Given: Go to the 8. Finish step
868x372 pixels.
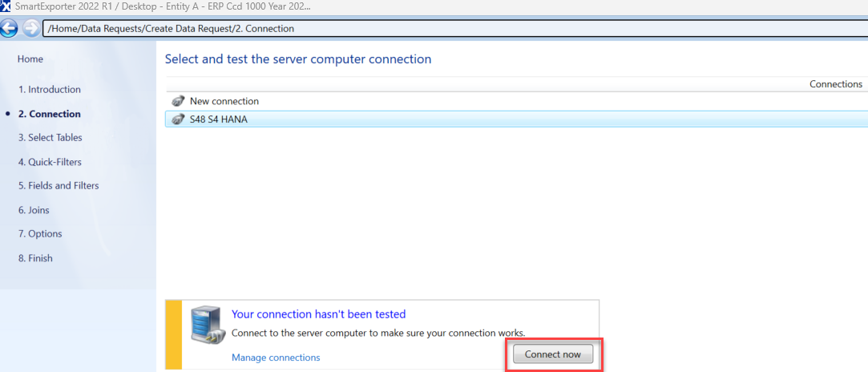Looking at the screenshot, I should (35, 258).
